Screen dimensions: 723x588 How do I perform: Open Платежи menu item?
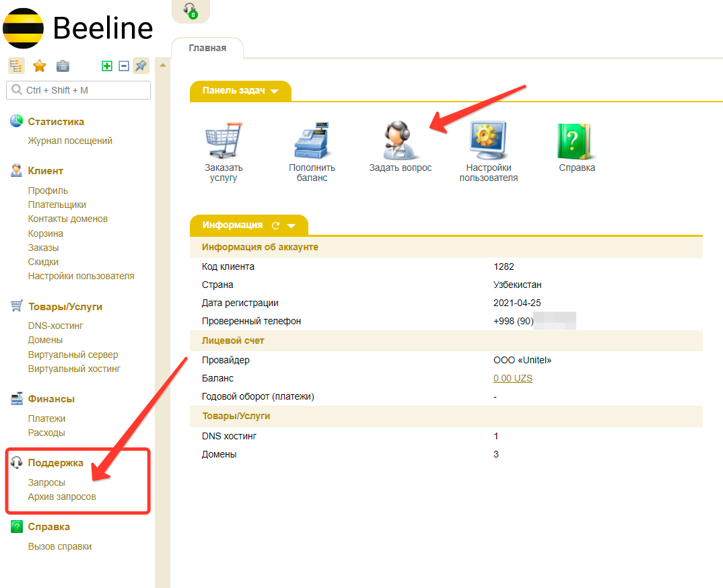click(46, 418)
